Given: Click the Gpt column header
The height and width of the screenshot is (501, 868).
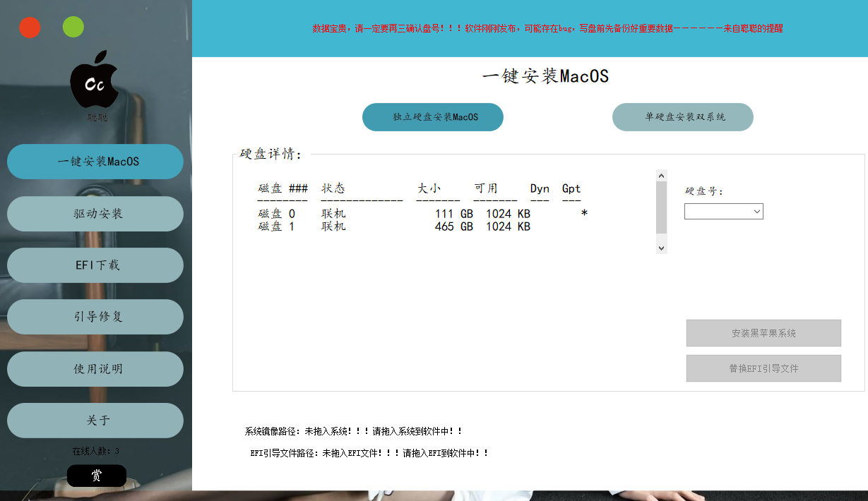Looking at the screenshot, I should tap(571, 188).
